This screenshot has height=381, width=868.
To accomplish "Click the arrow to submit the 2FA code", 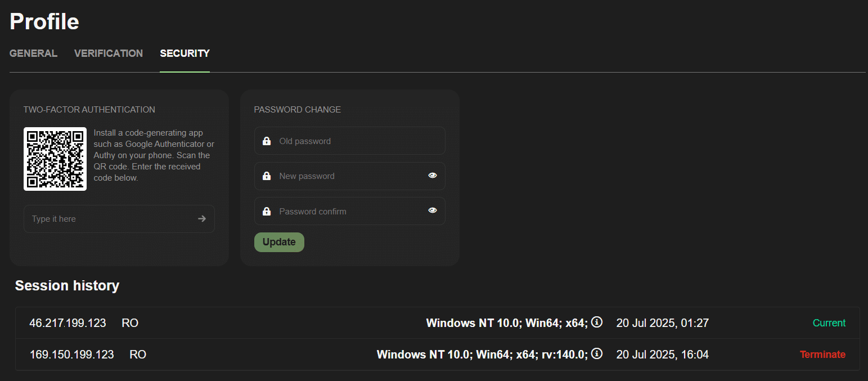I will coord(201,218).
